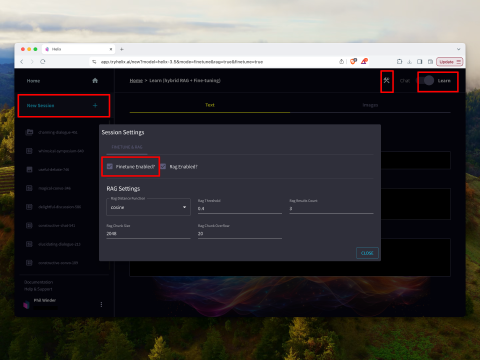Viewport: 480px width, 360px height.
Task: Click the browser Update button
Action: click(x=449, y=62)
